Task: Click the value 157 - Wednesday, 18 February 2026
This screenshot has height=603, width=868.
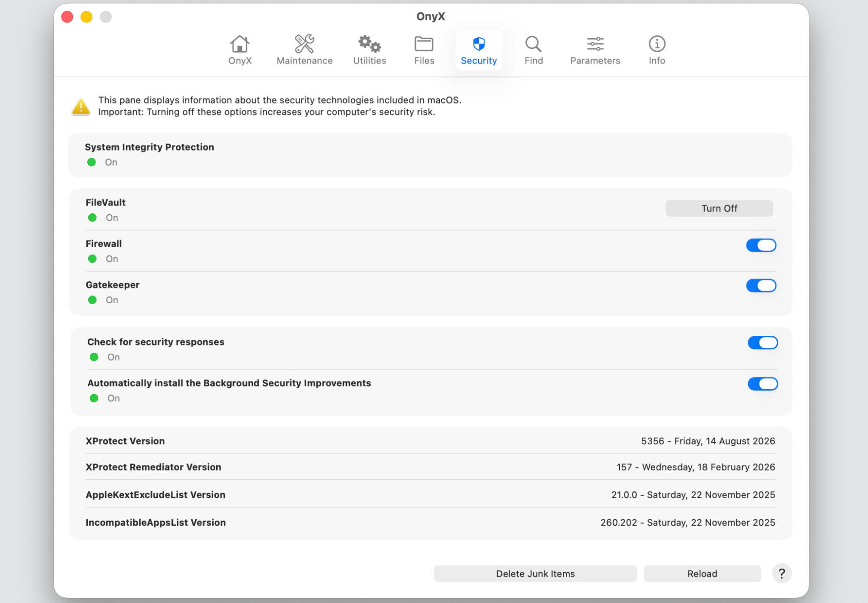Action: point(696,467)
